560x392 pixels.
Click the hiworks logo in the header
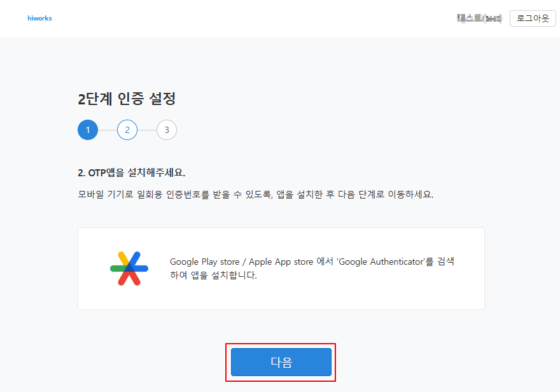pyautogui.click(x=39, y=18)
